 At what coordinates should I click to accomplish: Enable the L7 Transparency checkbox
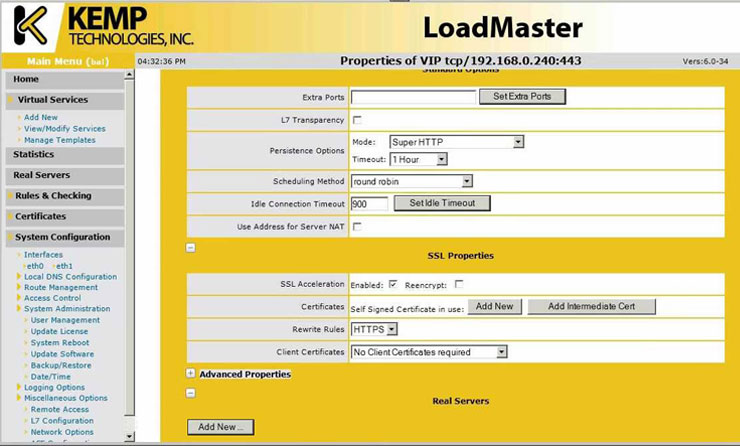[357, 120]
